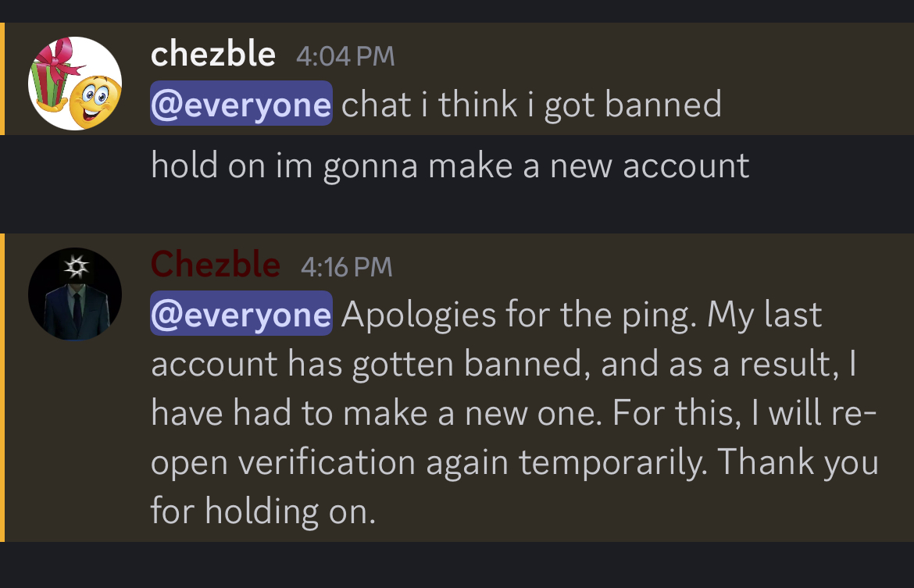Click the "account has gotten banned" line
This screenshot has width=914, height=588.
pyautogui.click(x=367, y=364)
